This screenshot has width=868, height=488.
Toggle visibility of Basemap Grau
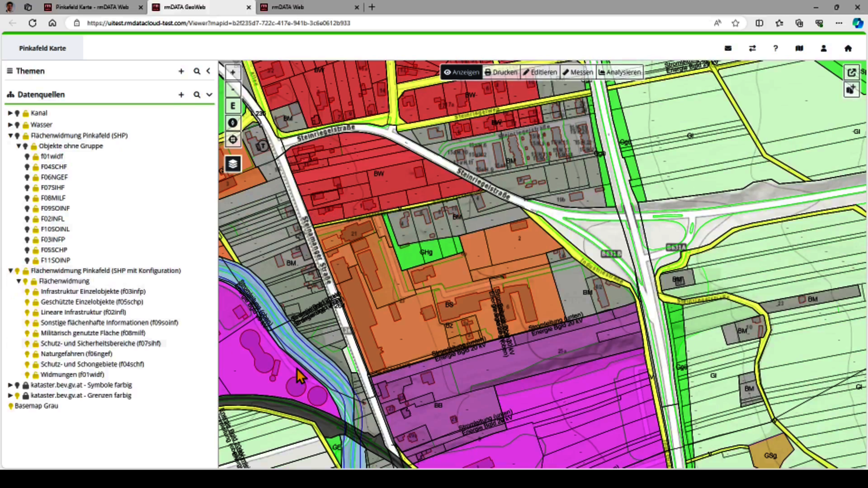click(10, 406)
